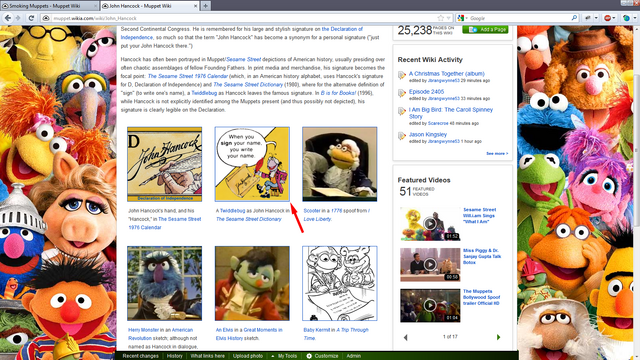
Task: Play The Muppets Bollywood Spoof trailer video
Action: [x=430, y=305]
